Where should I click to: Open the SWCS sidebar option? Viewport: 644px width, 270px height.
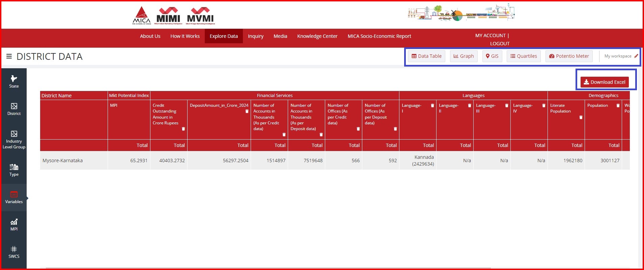tap(14, 252)
